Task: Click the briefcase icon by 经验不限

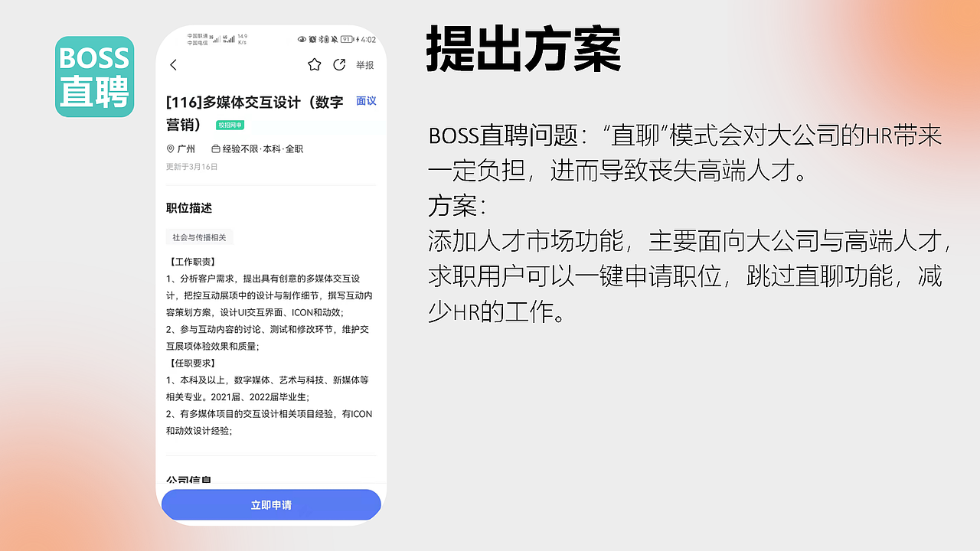Action: point(215,149)
